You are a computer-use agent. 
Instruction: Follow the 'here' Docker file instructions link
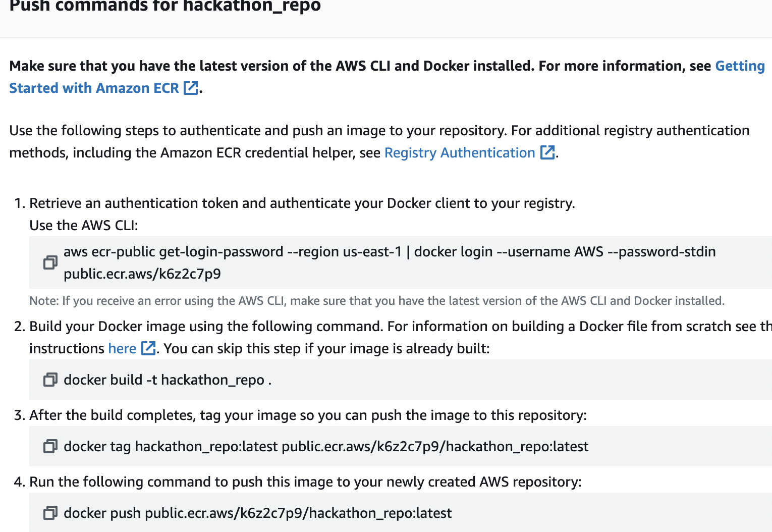pos(122,348)
